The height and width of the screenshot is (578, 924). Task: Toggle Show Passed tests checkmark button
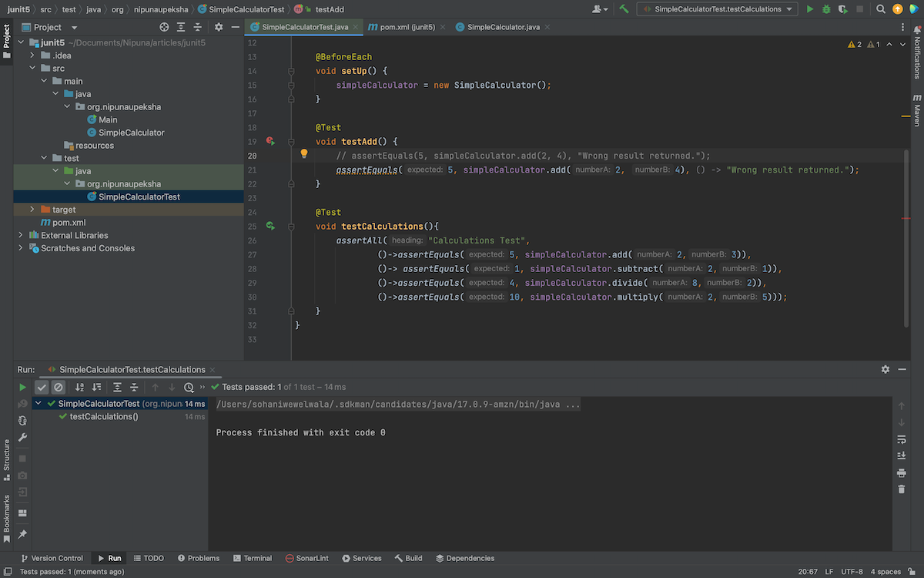tap(42, 388)
